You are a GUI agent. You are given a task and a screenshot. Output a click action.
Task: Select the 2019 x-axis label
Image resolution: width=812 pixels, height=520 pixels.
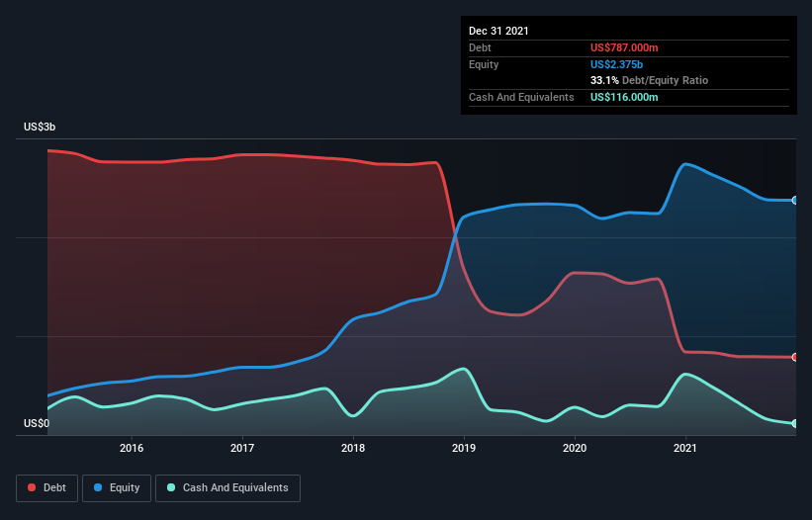click(x=464, y=448)
